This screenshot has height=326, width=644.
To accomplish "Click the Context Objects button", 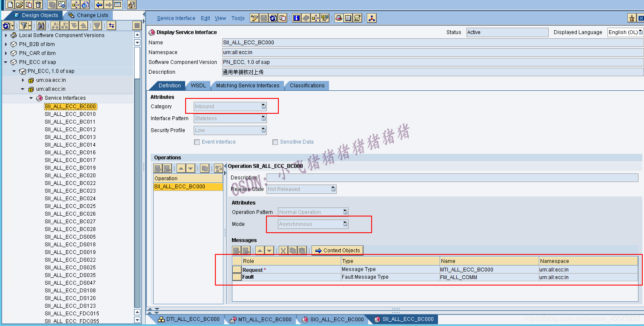I will pyautogui.click(x=338, y=251).
